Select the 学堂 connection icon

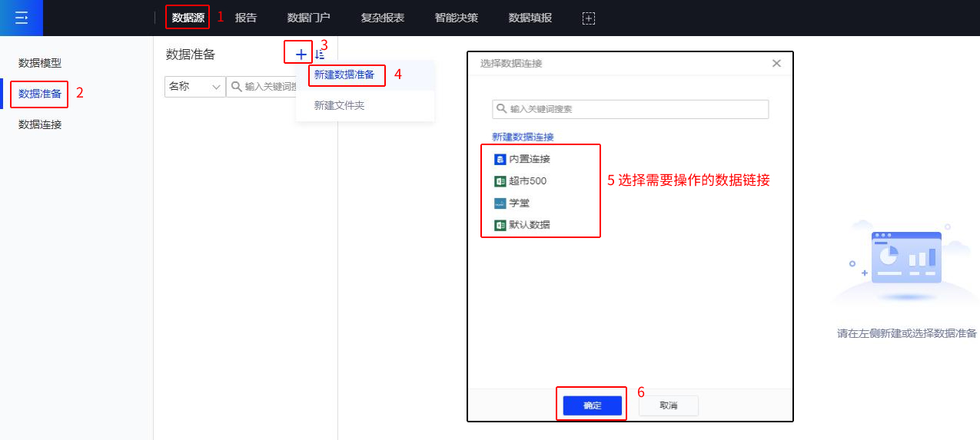point(500,203)
